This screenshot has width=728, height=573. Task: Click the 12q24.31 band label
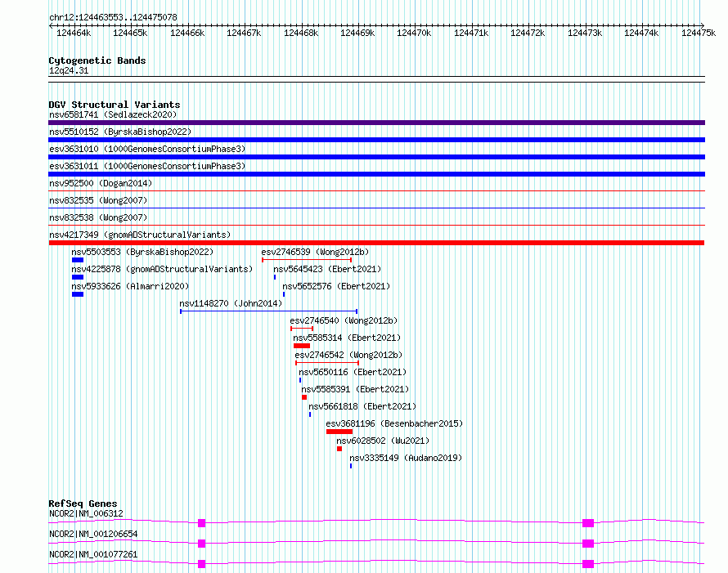coord(69,71)
